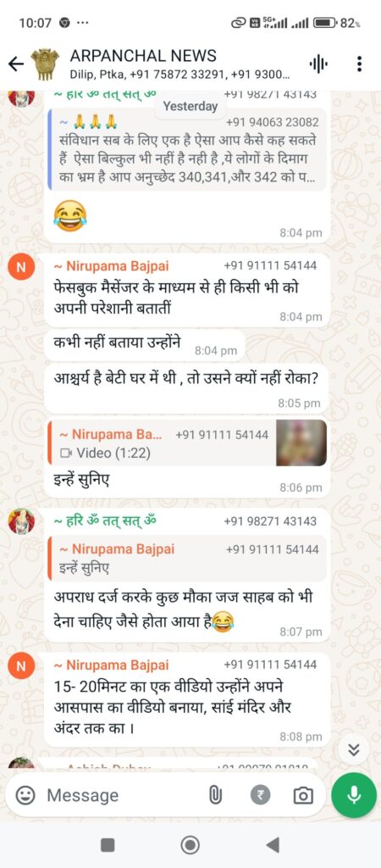381x868 pixels.
Task: Jump to latest messages with double-chevron button
Action: coord(354,750)
